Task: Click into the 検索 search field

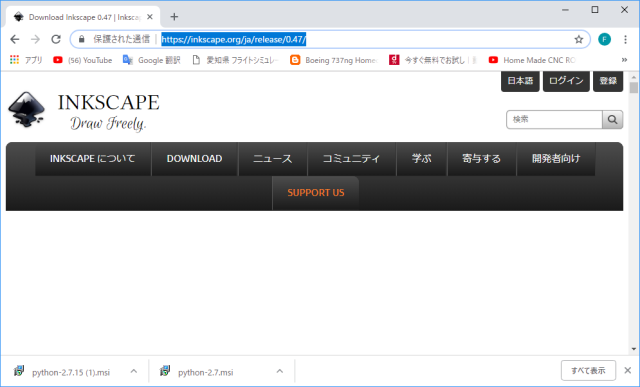Action: click(554, 120)
